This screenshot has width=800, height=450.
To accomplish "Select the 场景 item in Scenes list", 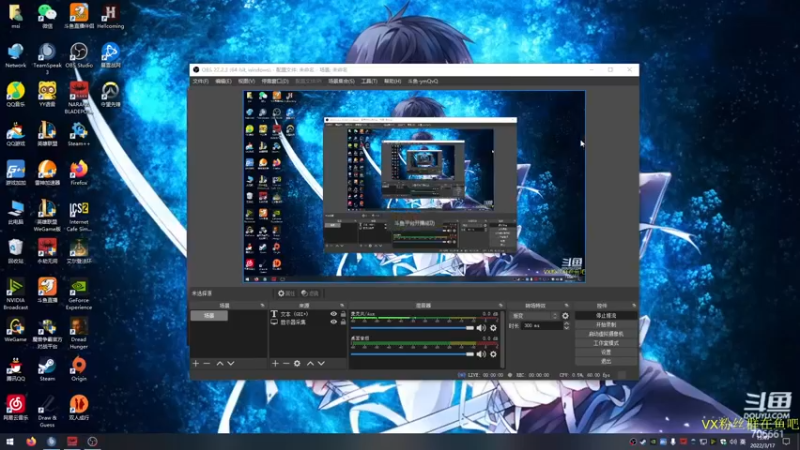I will click(209, 316).
